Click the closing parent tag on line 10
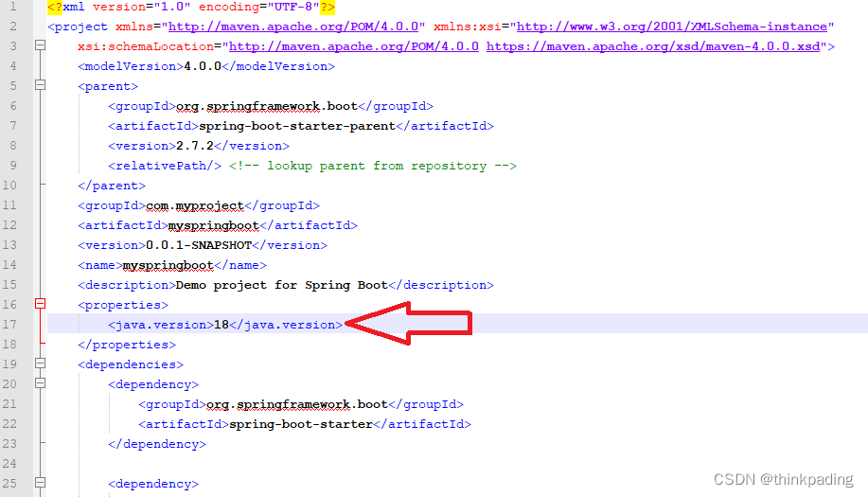The image size is (868, 497). tap(112, 186)
